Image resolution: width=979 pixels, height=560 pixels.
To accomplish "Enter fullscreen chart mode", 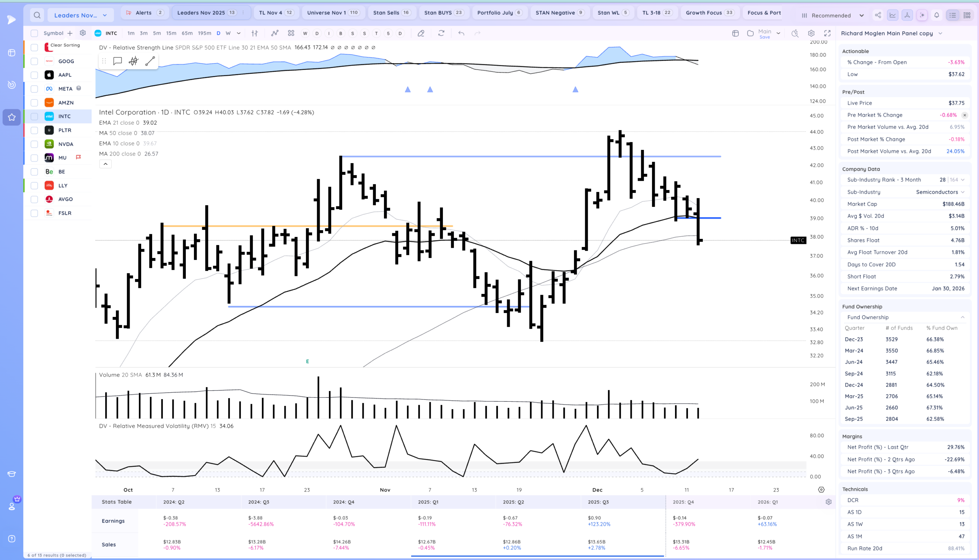I will [x=827, y=34].
